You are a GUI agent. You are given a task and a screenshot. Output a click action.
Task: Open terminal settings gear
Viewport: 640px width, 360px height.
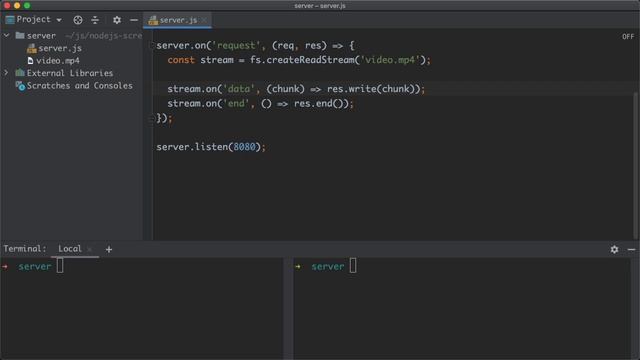point(614,249)
